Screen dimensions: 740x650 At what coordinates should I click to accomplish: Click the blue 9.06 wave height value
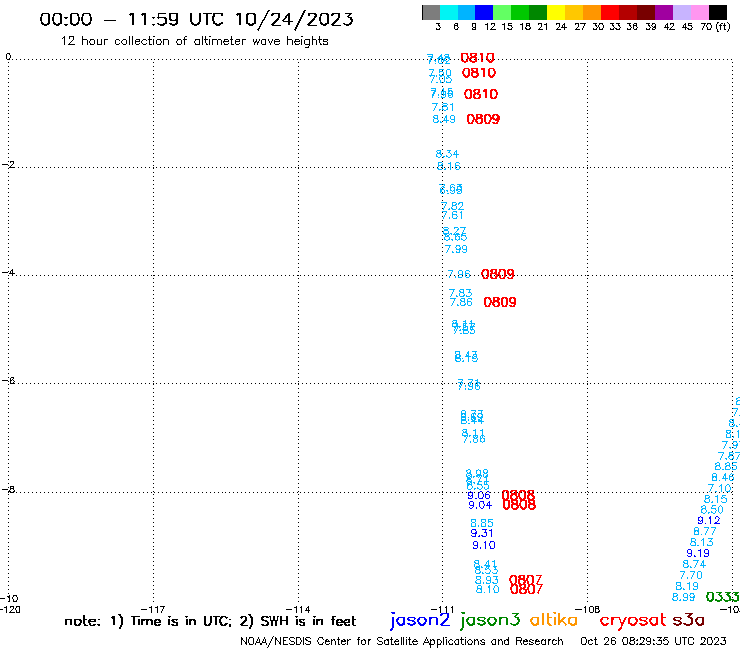pos(479,496)
